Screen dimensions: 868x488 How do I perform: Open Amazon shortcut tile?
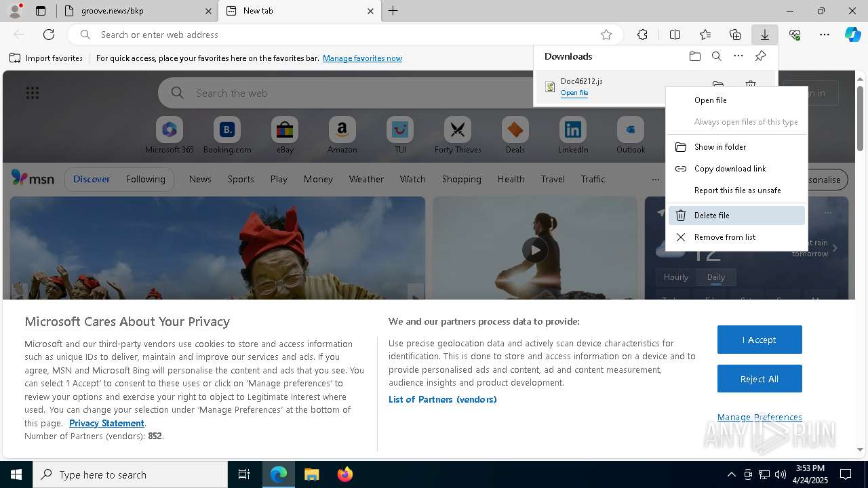(342, 135)
